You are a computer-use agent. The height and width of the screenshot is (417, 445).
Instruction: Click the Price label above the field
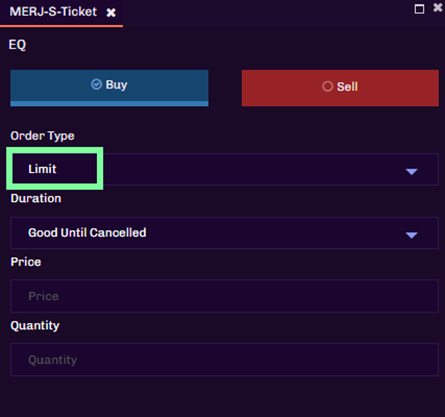tap(26, 262)
